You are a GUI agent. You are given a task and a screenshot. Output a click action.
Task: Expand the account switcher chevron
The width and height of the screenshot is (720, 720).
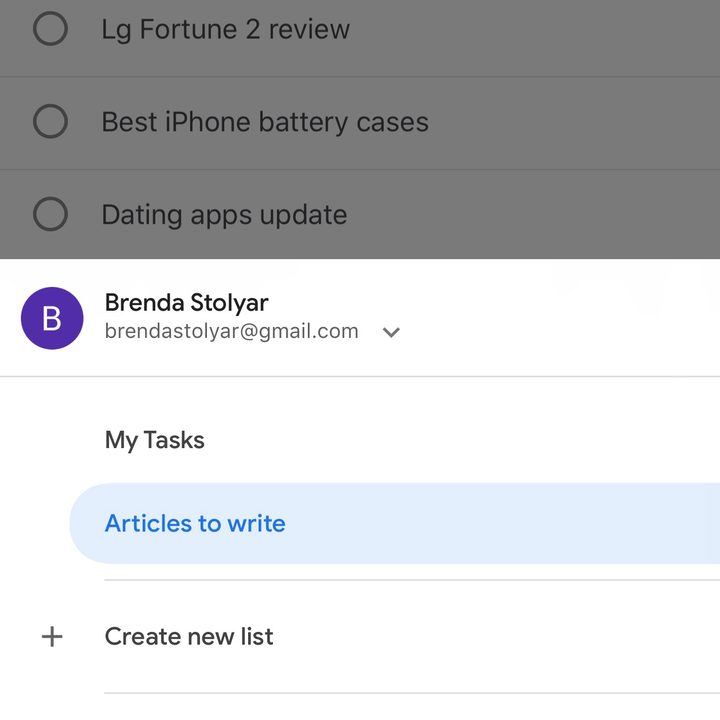click(x=391, y=332)
